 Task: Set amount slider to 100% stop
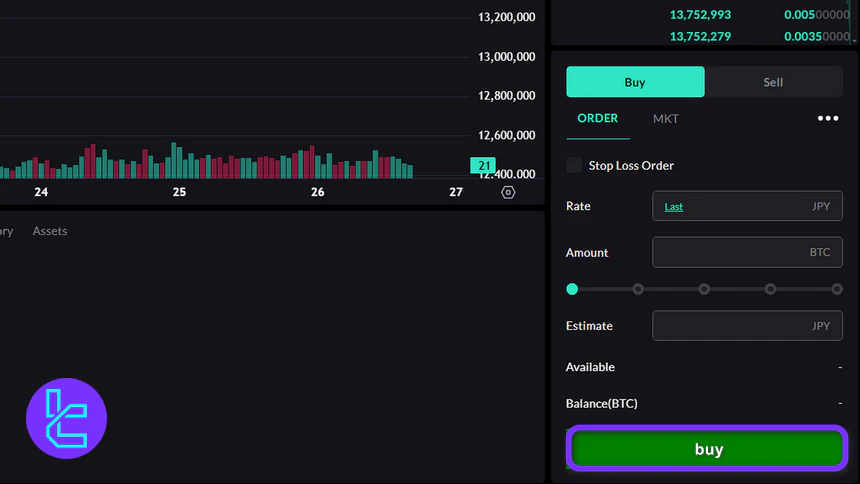click(x=837, y=289)
